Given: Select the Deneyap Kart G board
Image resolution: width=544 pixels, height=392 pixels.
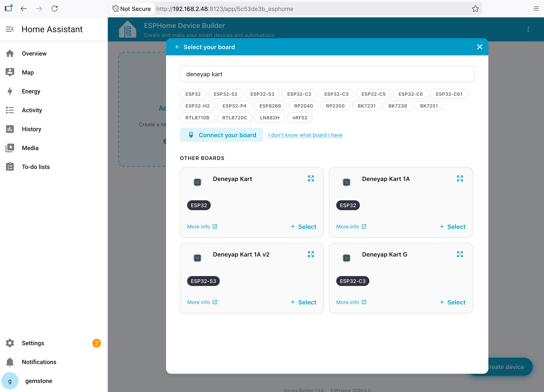Looking at the screenshot, I should (452, 302).
